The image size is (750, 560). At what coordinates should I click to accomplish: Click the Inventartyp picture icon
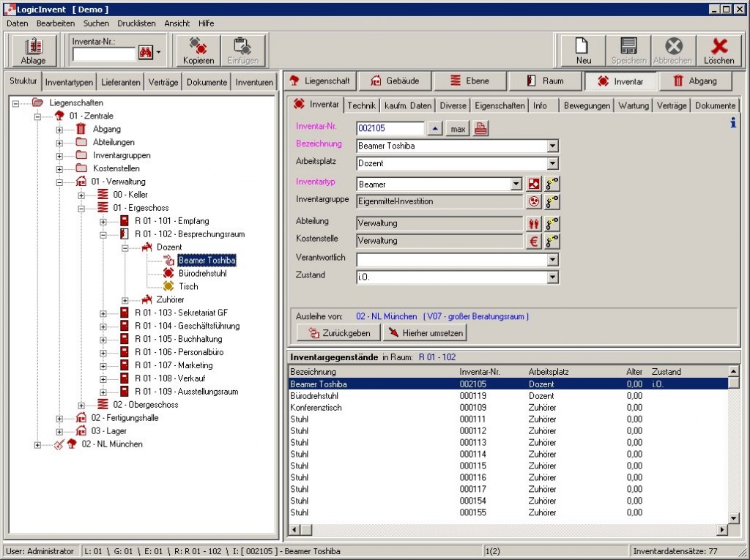click(x=535, y=184)
